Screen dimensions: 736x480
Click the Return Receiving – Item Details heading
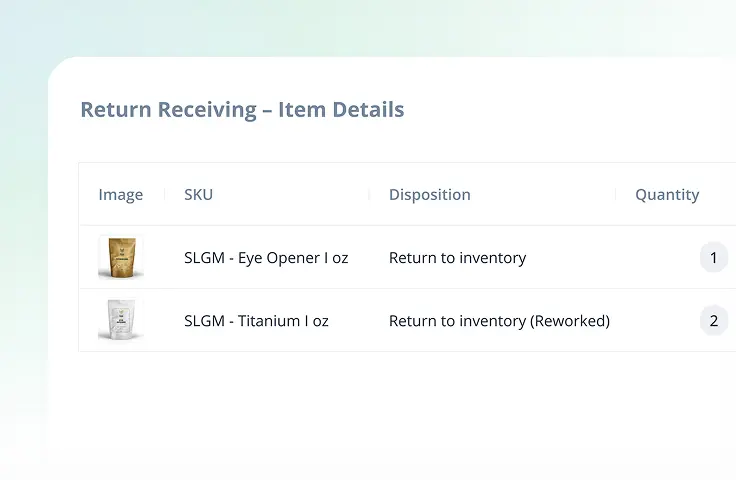[242, 110]
